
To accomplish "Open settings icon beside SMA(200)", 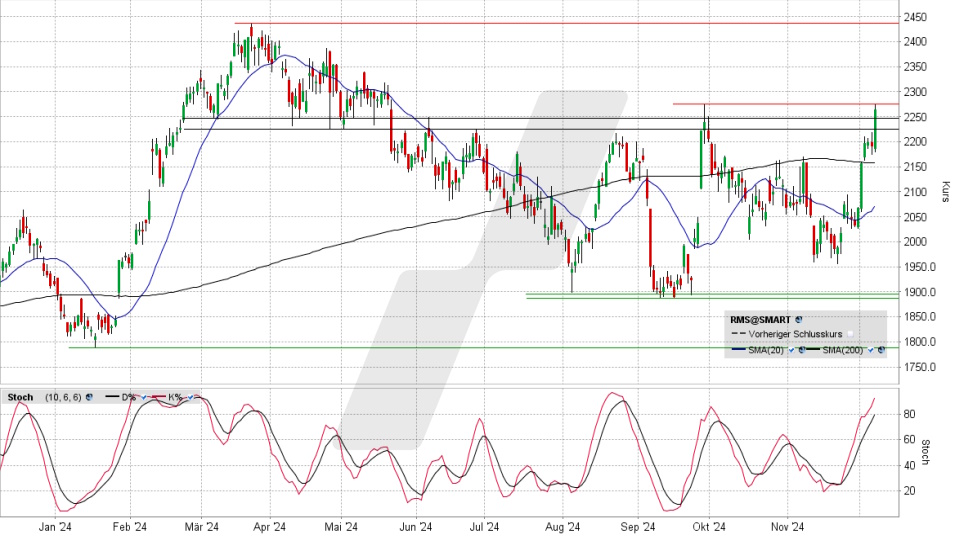I will point(881,350).
